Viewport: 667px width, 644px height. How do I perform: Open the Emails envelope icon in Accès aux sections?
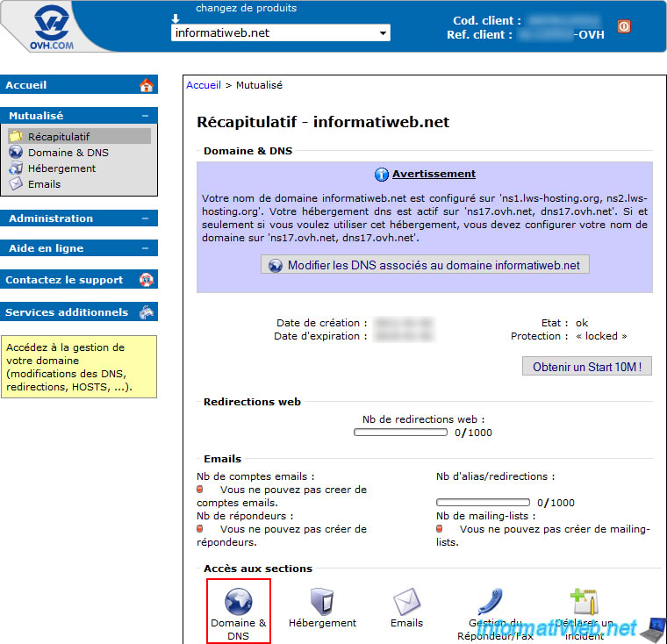click(406, 602)
